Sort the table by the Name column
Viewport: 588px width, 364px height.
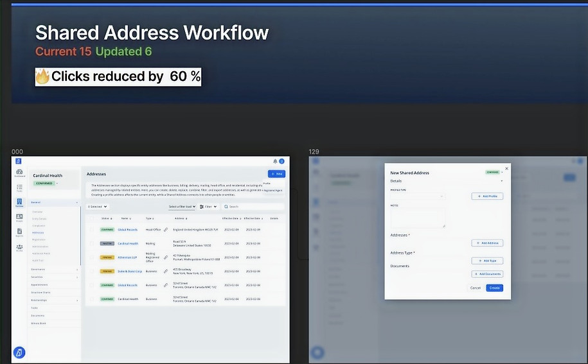pos(126,218)
